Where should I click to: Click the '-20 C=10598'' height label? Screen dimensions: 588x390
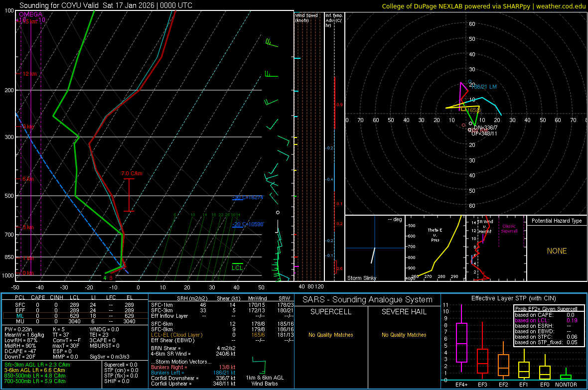tap(248, 224)
